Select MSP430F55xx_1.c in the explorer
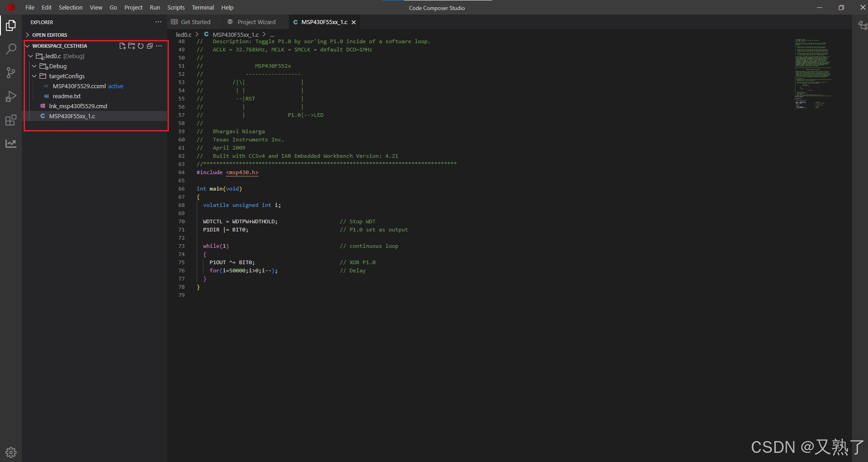The image size is (868, 462). pos(72,116)
